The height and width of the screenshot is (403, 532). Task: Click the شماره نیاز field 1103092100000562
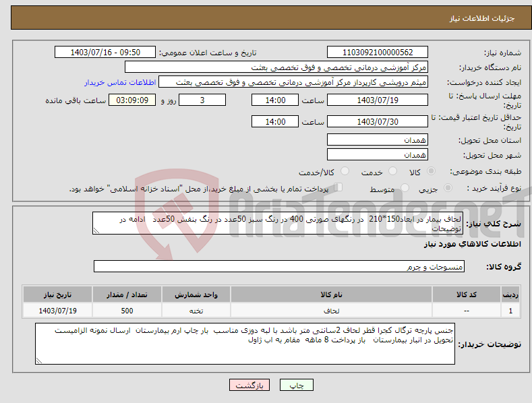click(x=378, y=53)
